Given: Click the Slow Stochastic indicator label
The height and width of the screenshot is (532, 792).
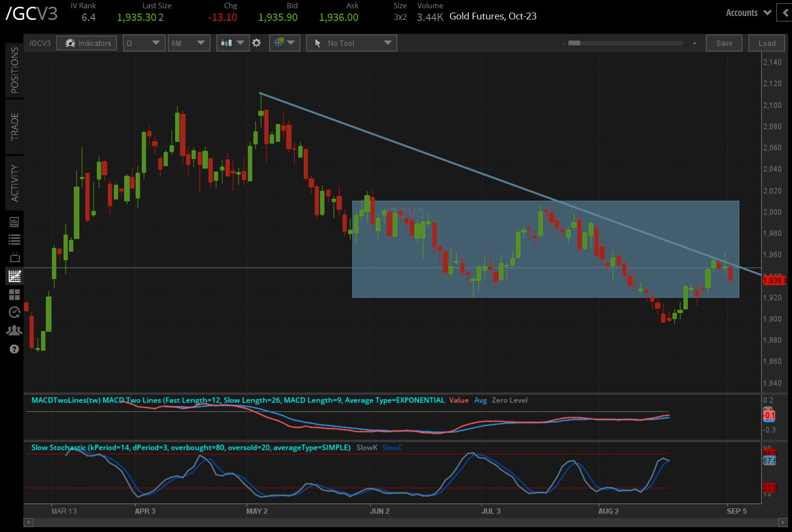Looking at the screenshot, I should (x=191, y=448).
